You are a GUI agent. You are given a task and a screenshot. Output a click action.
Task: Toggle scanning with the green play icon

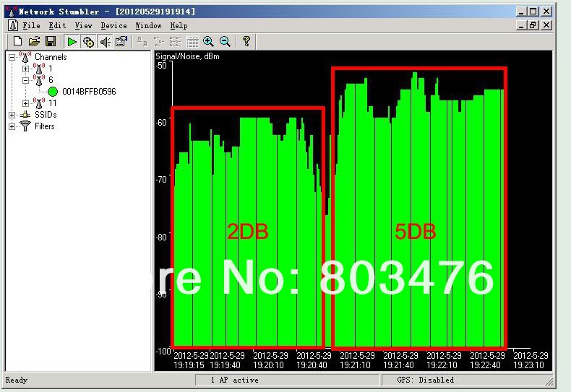(x=72, y=42)
